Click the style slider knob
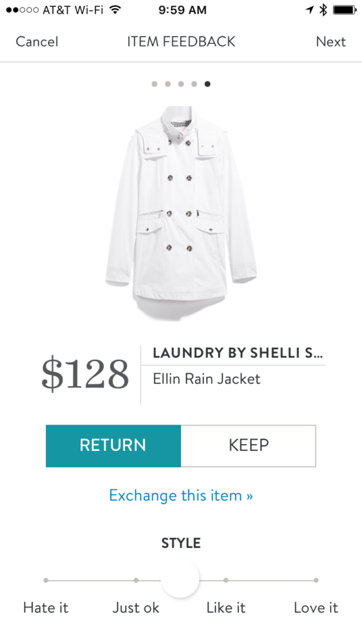The image size is (362, 644). tap(180, 579)
